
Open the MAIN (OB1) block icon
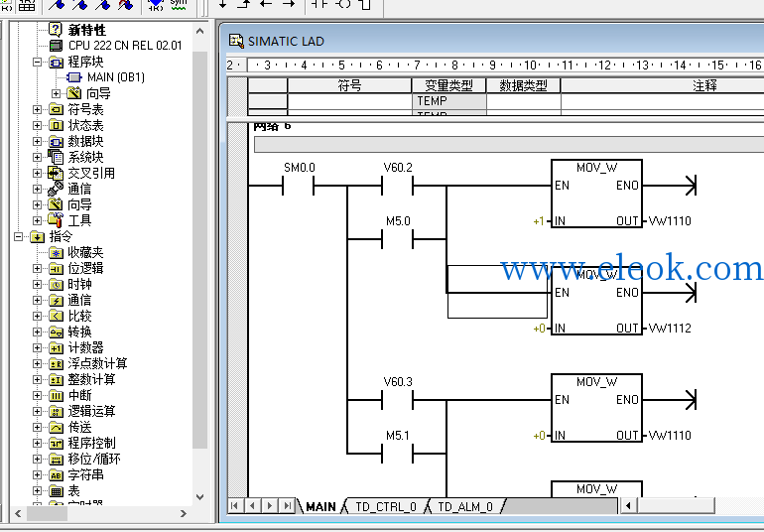(x=74, y=77)
